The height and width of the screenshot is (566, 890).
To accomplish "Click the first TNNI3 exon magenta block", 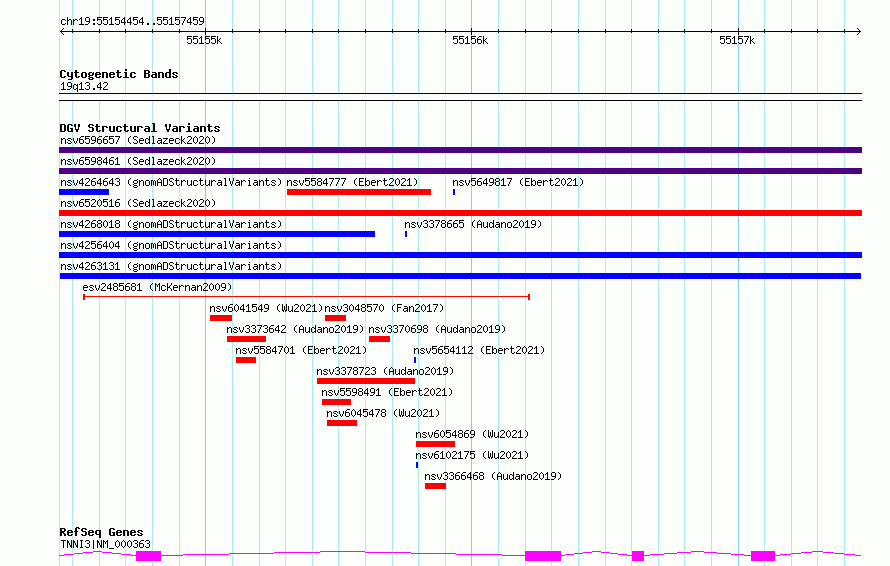I will [x=148, y=556].
